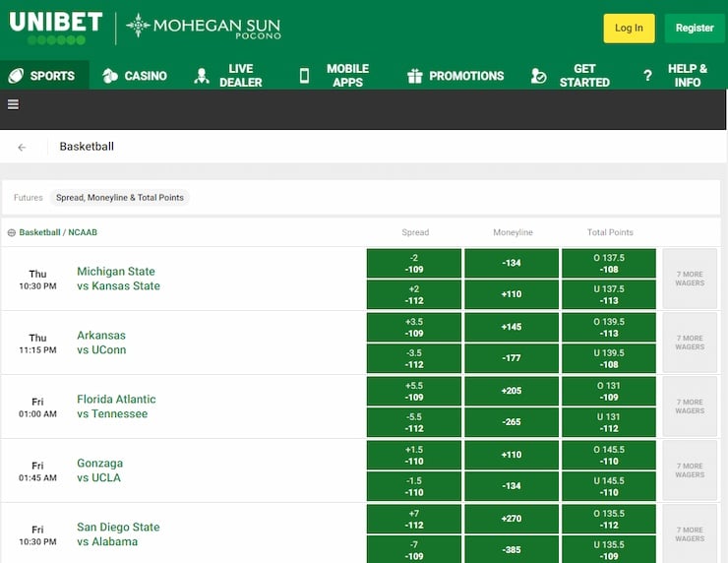Click the NCAAB breadcrumb link
Image resolution: width=728 pixels, height=563 pixels.
tap(83, 232)
